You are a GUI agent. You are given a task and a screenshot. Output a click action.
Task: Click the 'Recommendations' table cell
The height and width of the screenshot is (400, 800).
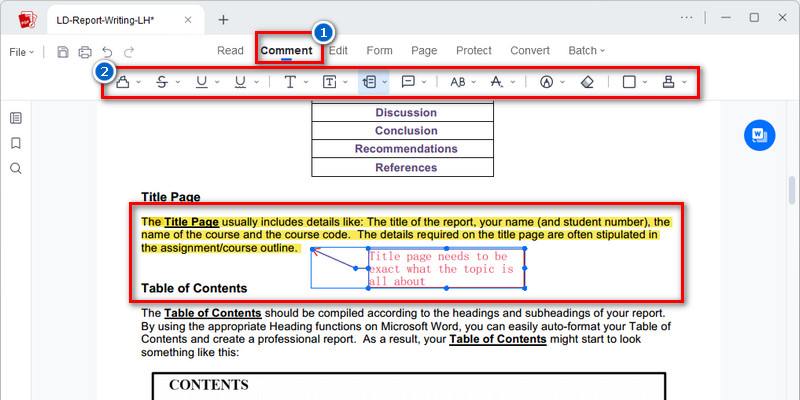click(x=403, y=149)
